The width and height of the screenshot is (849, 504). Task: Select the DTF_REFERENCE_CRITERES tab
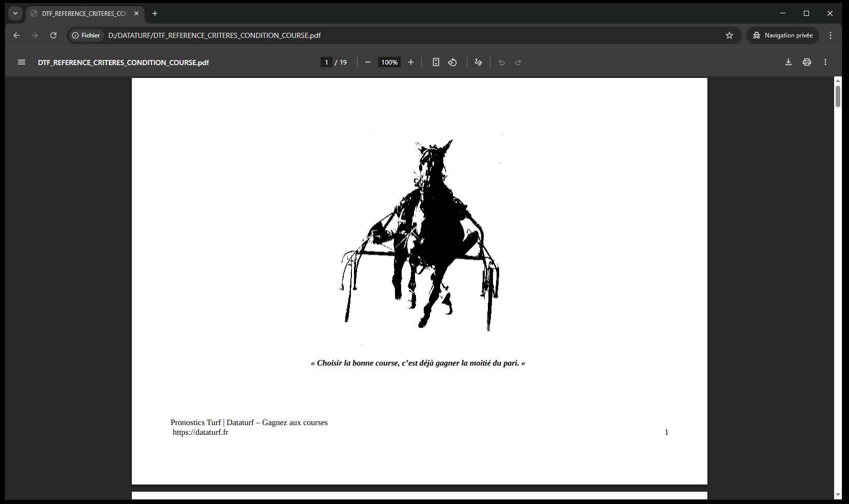click(x=82, y=14)
